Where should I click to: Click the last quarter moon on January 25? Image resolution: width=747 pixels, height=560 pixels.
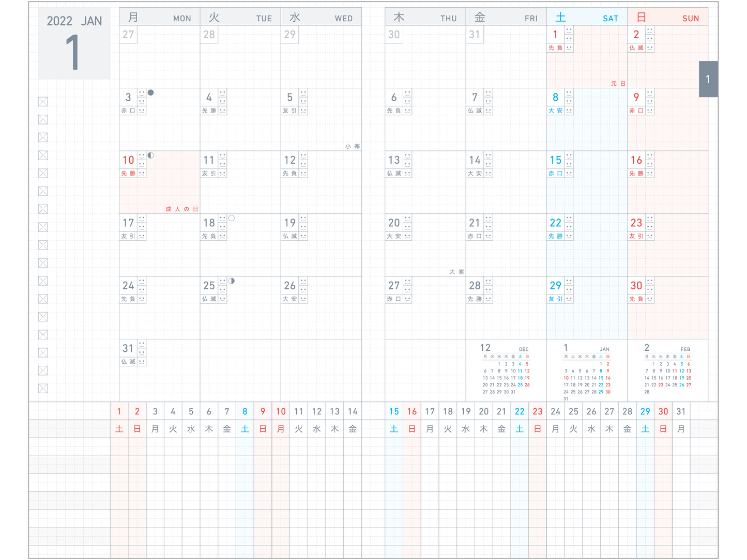pyautogui.click(x=232, y=281)
